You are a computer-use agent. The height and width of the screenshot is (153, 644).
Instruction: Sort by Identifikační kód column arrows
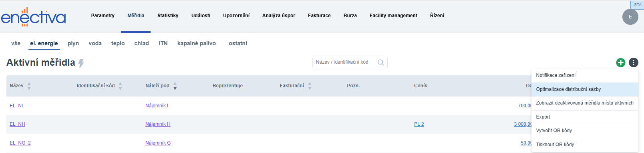(x=120, y=86)
